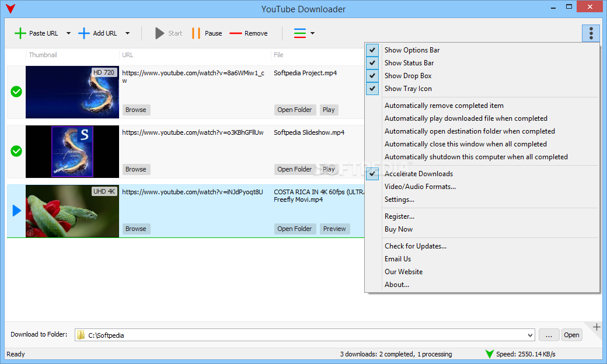Click the folder icon in path field

click(81, 335)
